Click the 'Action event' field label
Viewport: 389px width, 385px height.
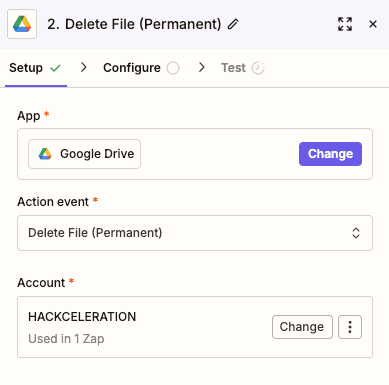pyautogui.click(x=53, y=202)
